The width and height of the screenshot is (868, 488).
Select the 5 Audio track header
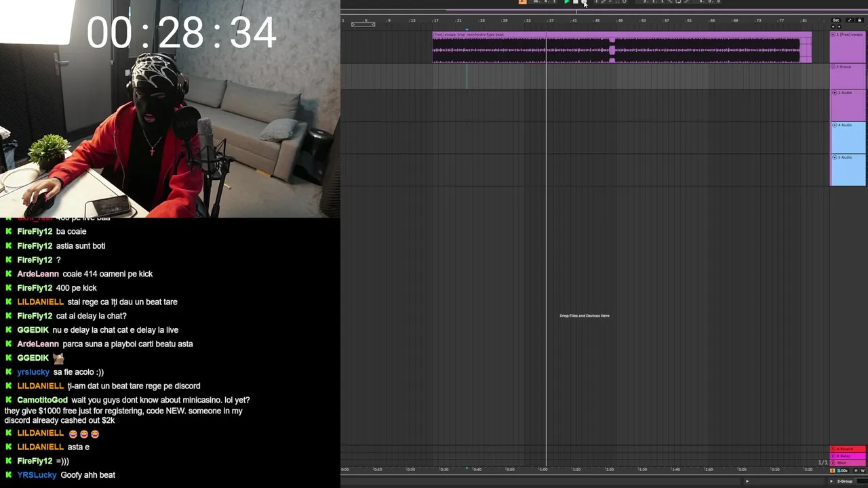tap(848, 170)
